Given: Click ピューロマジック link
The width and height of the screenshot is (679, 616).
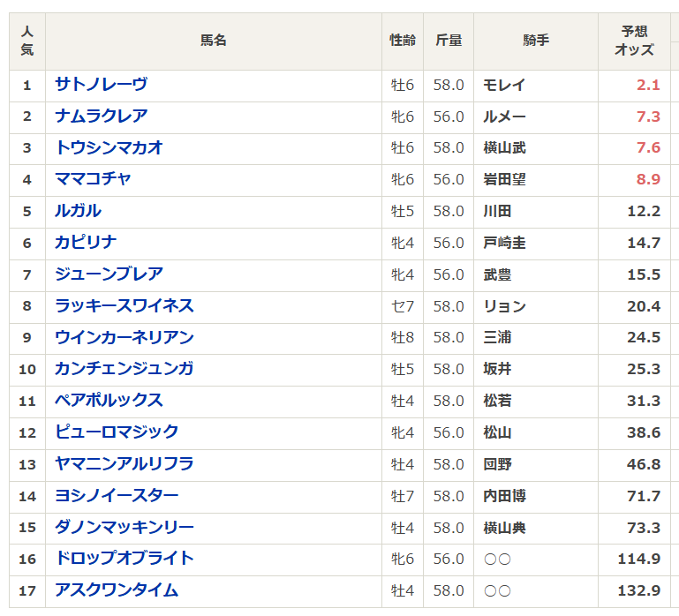Looking at the screenshot, I should 117,432.
